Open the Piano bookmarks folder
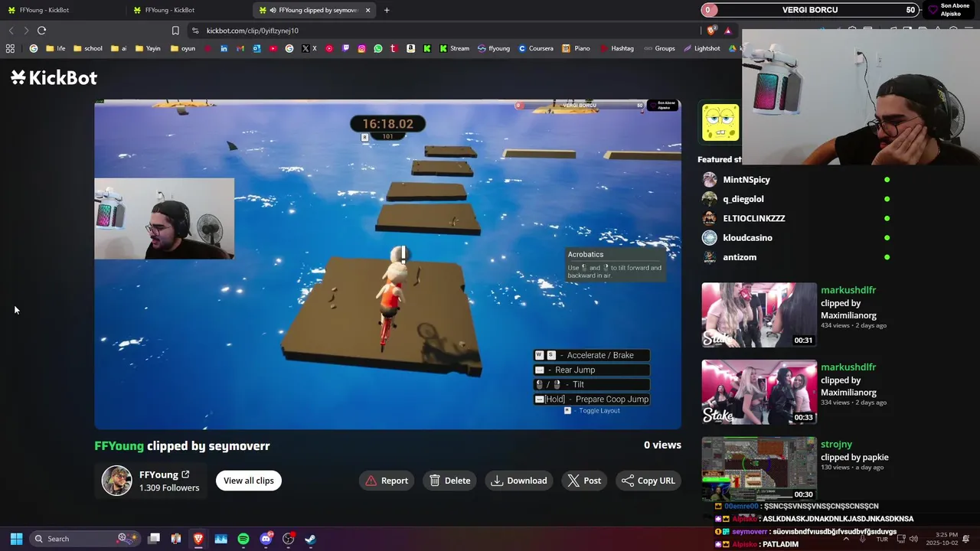Viewport: 980px width, 551px height. (x=576, y=48)
